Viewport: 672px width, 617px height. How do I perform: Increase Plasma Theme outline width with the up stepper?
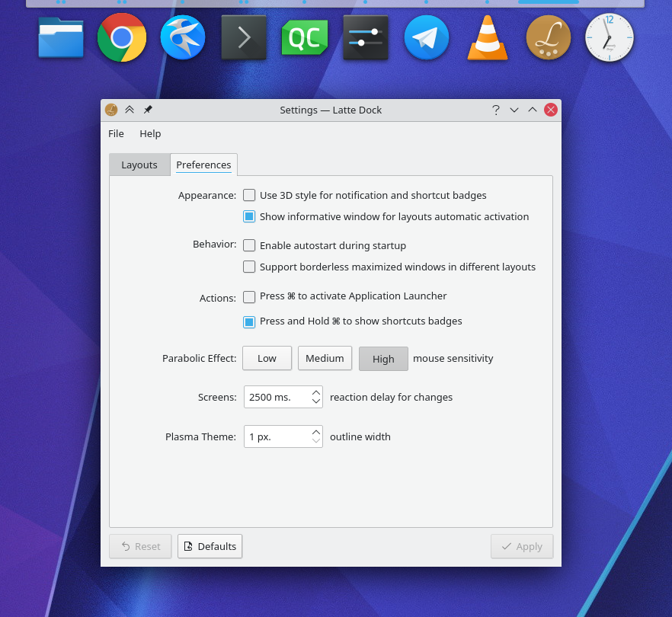pos(317,432)
